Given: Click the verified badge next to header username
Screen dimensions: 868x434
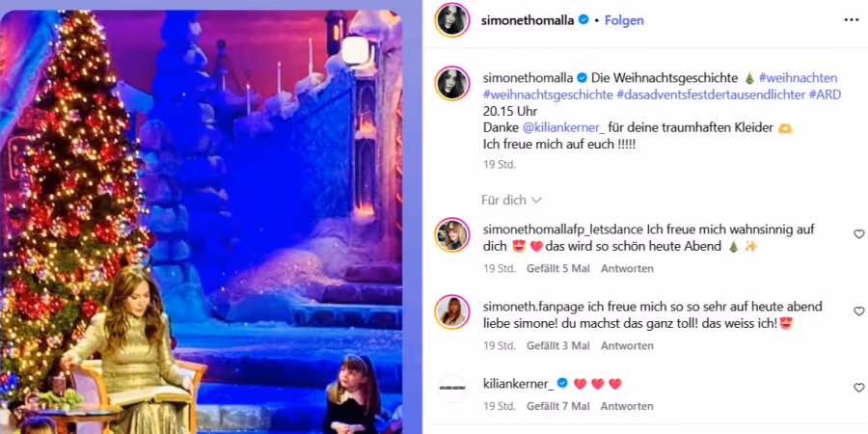Looking at the screenshot, I should click(583, 20).
